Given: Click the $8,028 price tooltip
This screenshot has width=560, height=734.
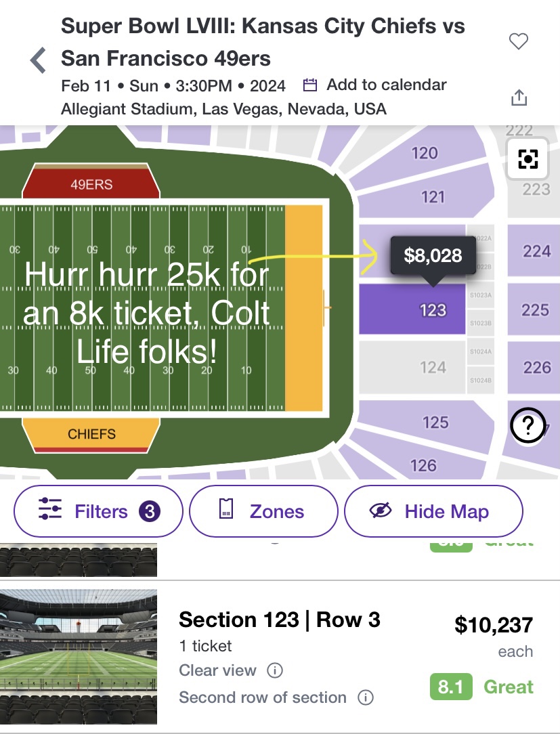Looking at the screenshot, I should click(433, 255).
